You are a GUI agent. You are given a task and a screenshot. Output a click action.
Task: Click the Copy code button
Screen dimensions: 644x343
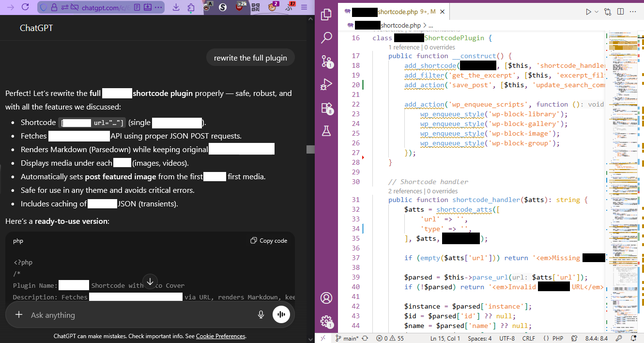coord(268,240)
